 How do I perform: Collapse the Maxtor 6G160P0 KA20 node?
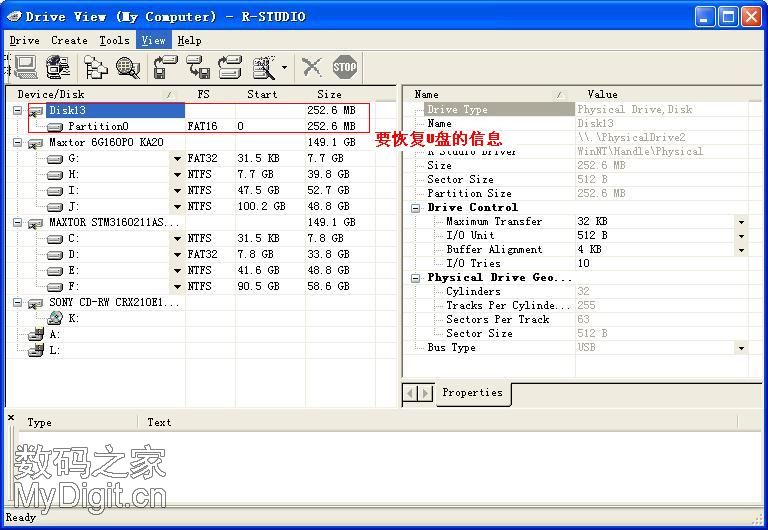pyautogui.click(x=18, y=143)
